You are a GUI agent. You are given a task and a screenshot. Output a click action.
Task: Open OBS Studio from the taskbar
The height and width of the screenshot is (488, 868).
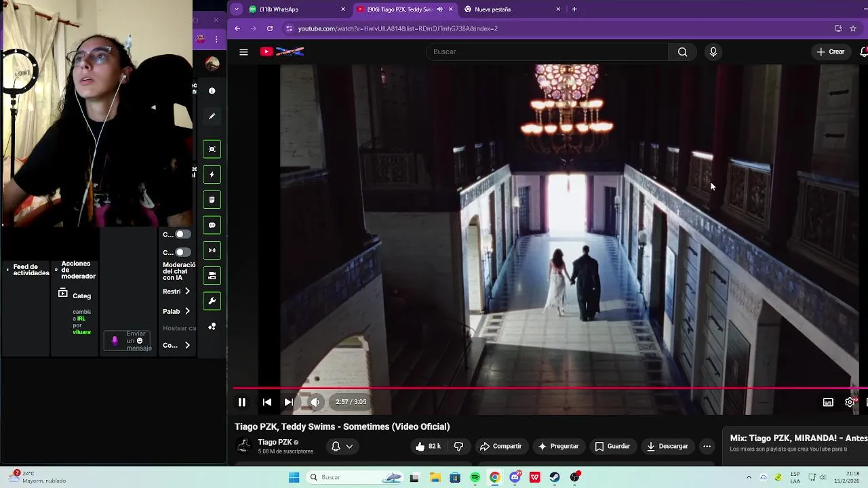coord(575,477)
